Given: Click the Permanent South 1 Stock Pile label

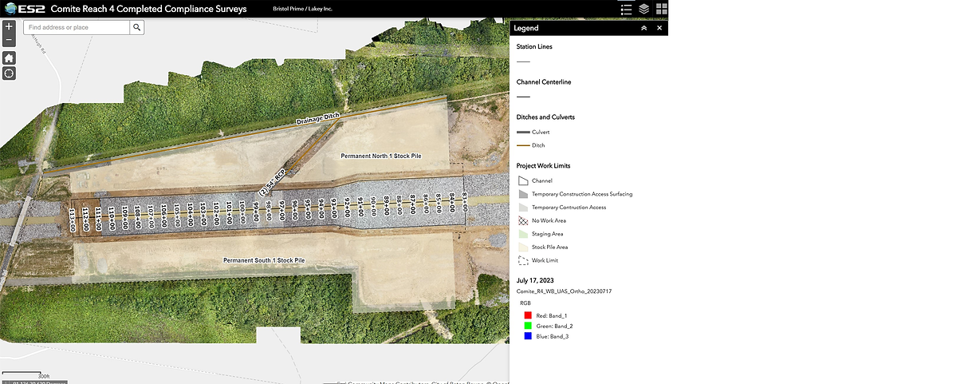Looking at the screenshot, I should point(264,260).
